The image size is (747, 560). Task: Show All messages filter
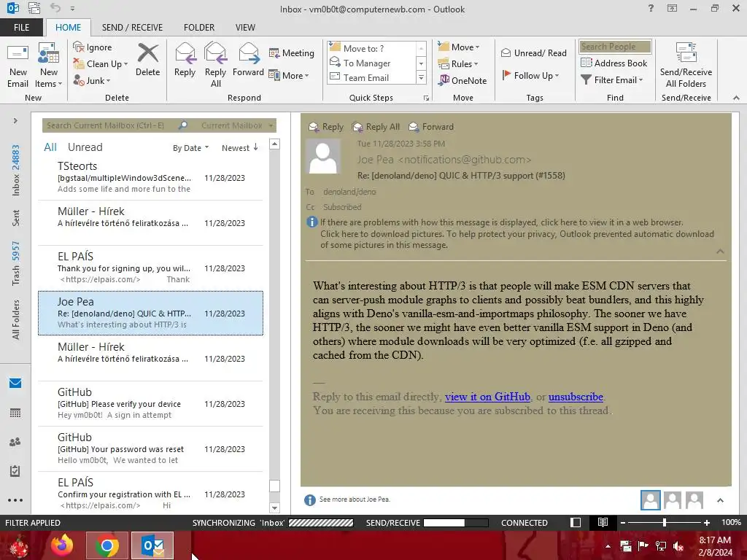coord(50,147)
